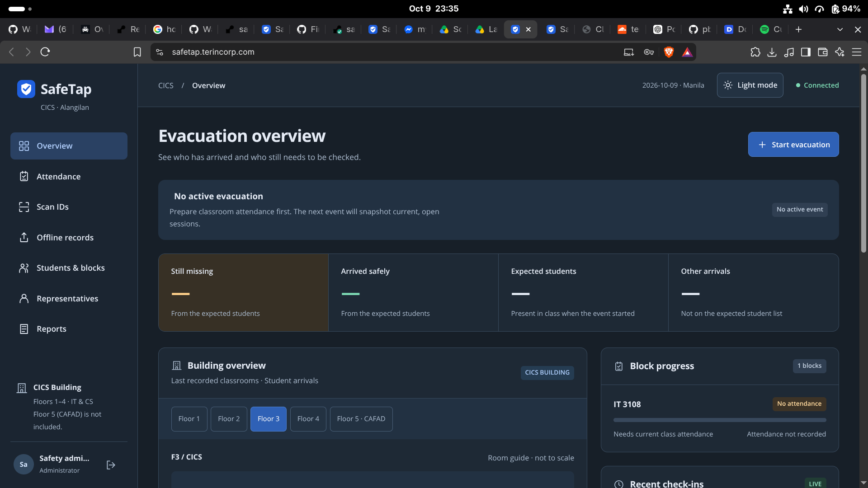Open Scan IDs section
868x488 pixels.
pos(69,207)
